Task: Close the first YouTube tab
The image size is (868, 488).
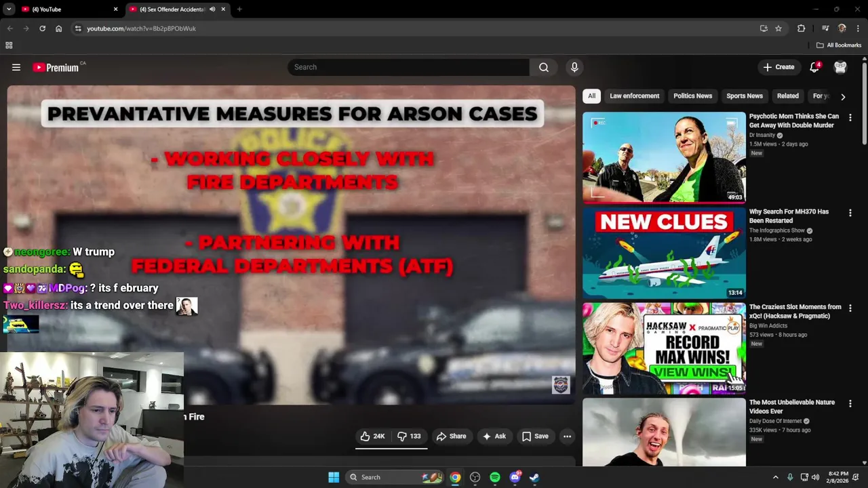Action: point(115,9)
